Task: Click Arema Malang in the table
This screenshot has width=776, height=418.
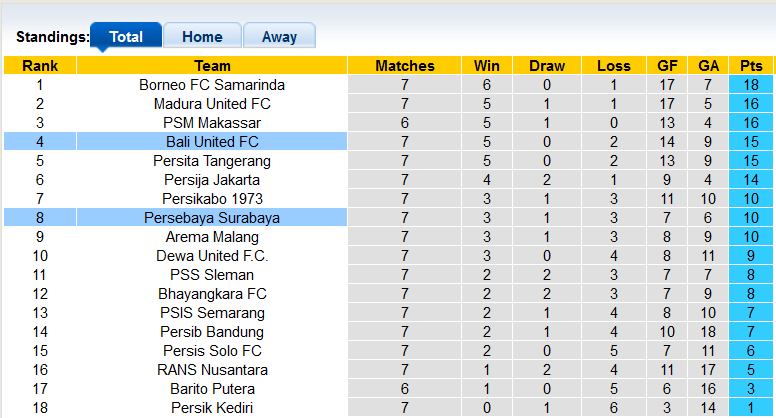Action: pyautogui.click(x=212, y=237)
